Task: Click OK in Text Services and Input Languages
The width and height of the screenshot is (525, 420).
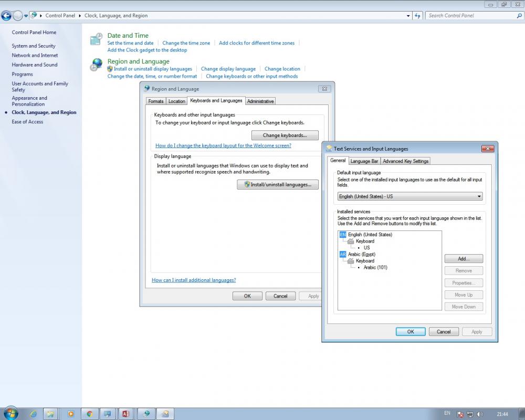Action: click(x=411, y=332)
